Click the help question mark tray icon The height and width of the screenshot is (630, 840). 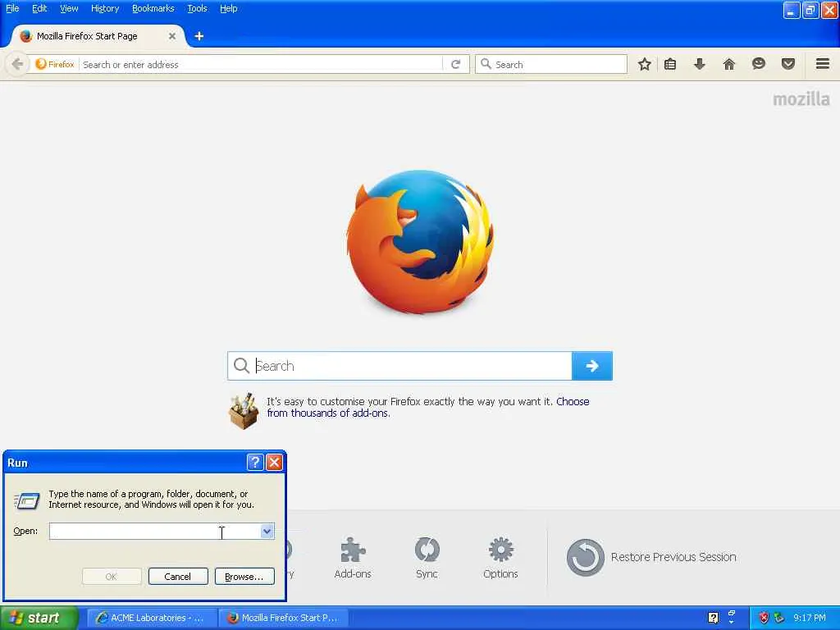[713, 618]
